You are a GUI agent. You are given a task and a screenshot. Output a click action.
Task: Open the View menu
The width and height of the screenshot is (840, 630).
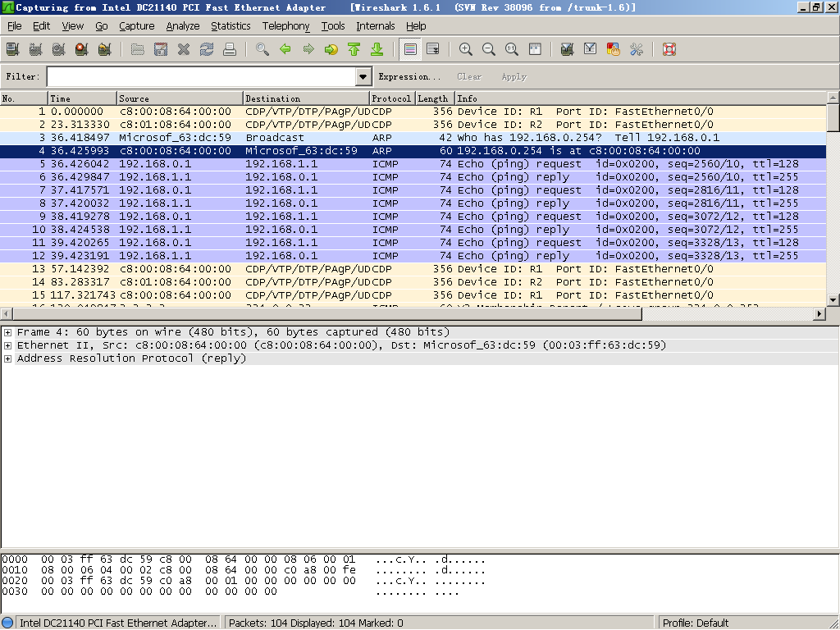(73, 25)
